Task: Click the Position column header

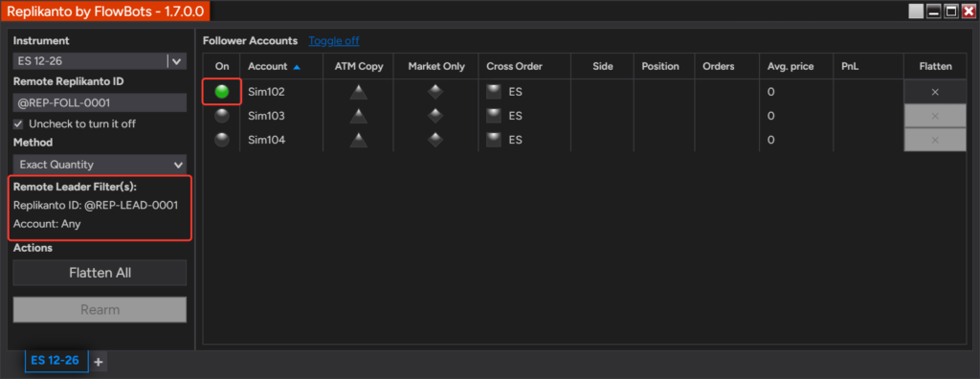Action: point(664,66)
